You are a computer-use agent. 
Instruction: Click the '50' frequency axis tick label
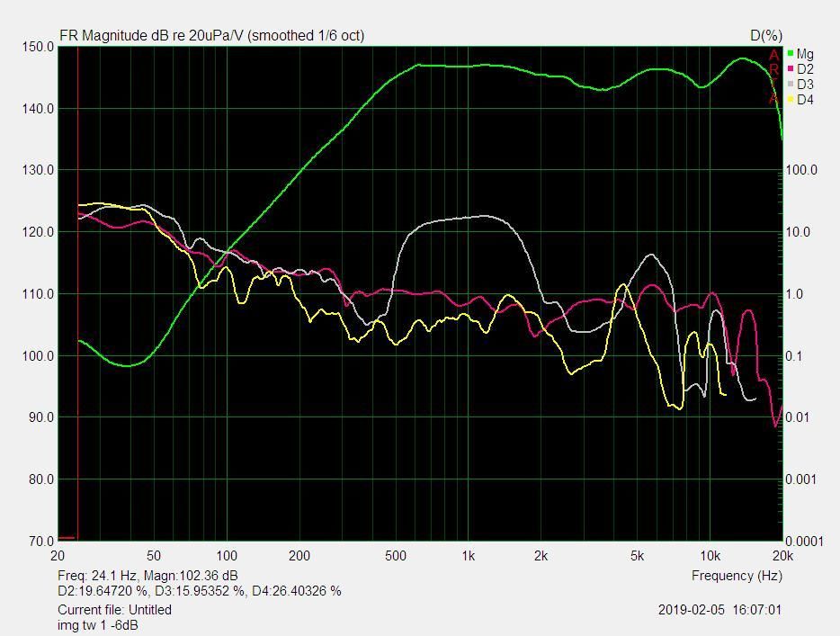click(x=154, y=556)
